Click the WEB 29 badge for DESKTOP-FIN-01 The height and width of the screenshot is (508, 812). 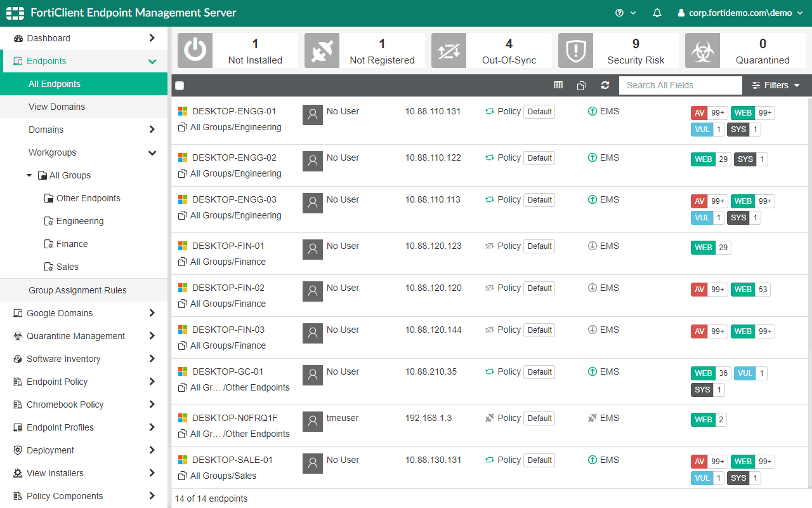point(710,248)
